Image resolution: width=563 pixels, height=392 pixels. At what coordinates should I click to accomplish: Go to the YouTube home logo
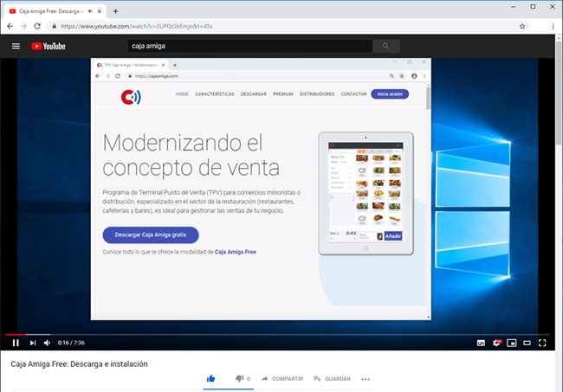coord(49,46)
